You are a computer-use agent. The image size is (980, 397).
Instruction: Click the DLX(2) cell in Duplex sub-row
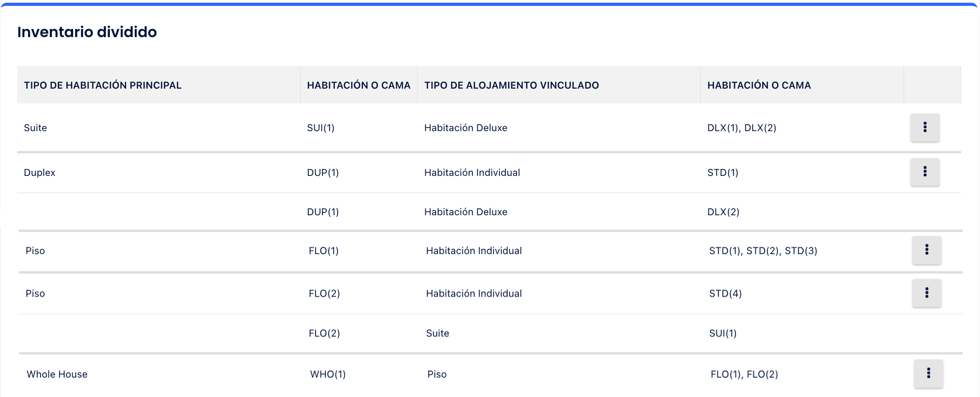pyautogui.click(x=723, y=212)
